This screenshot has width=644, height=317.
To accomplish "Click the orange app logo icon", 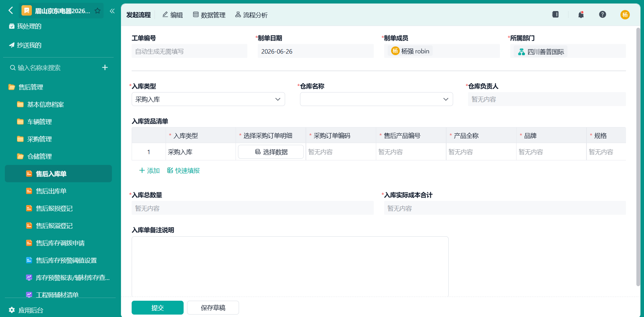I will click(x=27, y=11).
